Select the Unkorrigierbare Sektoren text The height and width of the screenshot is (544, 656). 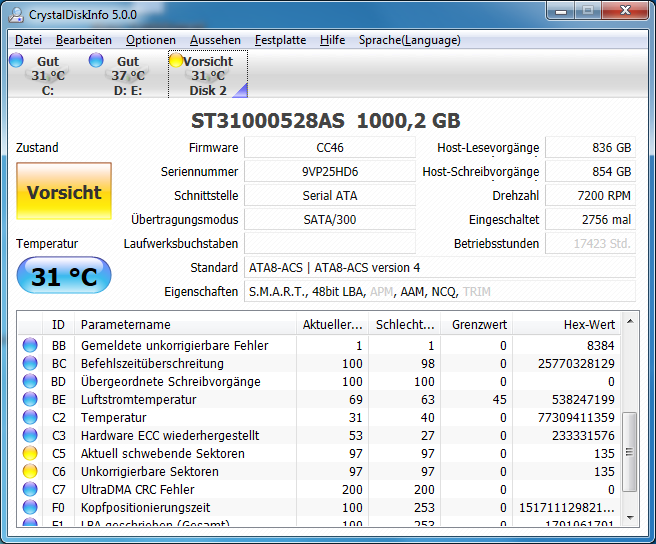click(150, 471)
